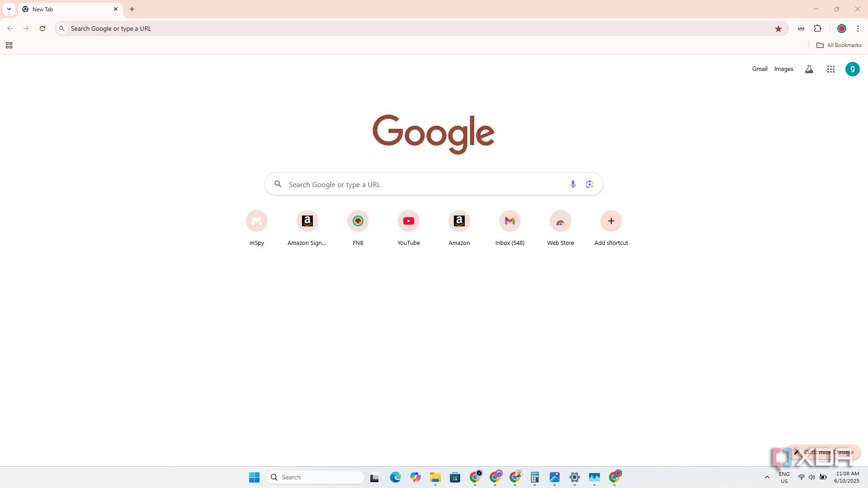Open the volume speaker tray icon

point(812,477)
